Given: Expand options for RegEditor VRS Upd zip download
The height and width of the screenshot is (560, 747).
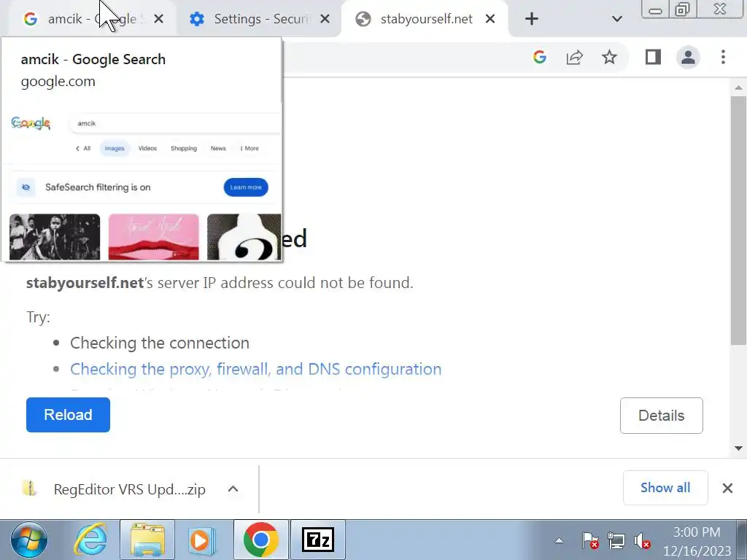Looking at the screenshot, I should 233,489.
